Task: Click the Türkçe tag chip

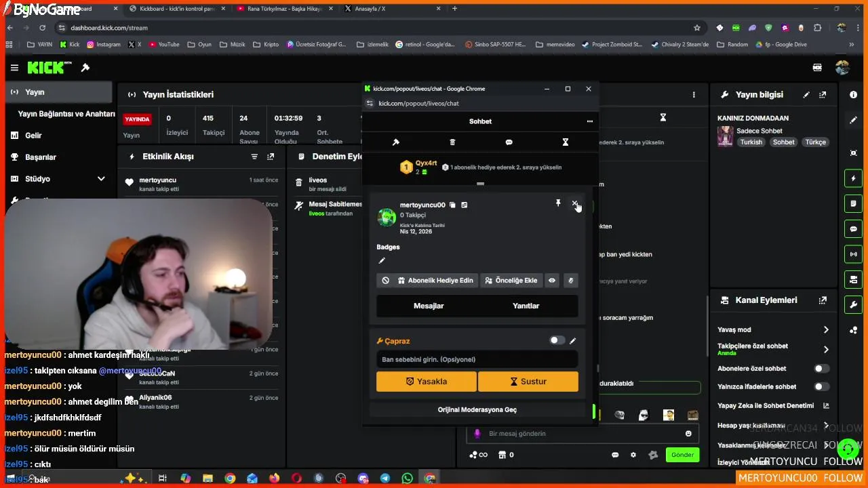Action: [815, 142]
